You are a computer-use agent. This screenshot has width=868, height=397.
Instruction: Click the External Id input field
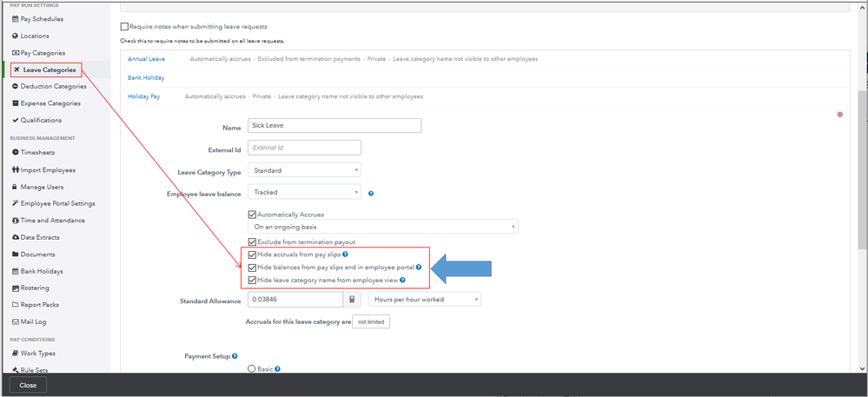(304, 148)
